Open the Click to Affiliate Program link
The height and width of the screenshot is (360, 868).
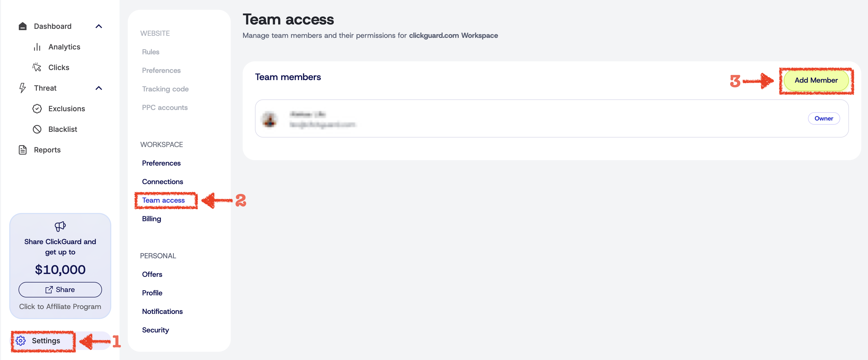coord(60,306)
